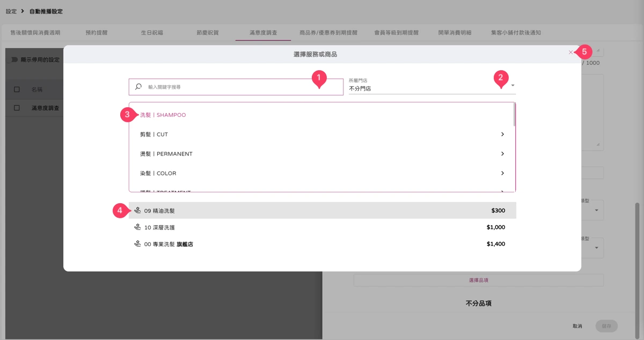Check the 滿意度調查 row checkbox

coord(17,108)
